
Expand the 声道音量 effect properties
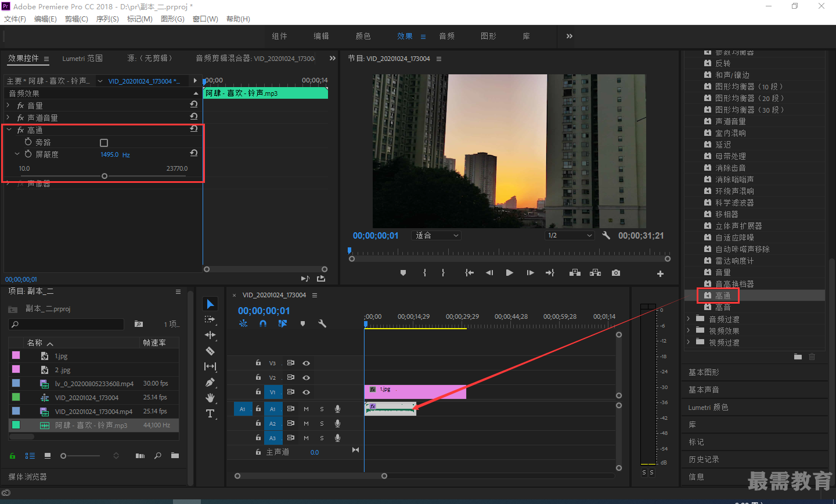pos(8,117)
